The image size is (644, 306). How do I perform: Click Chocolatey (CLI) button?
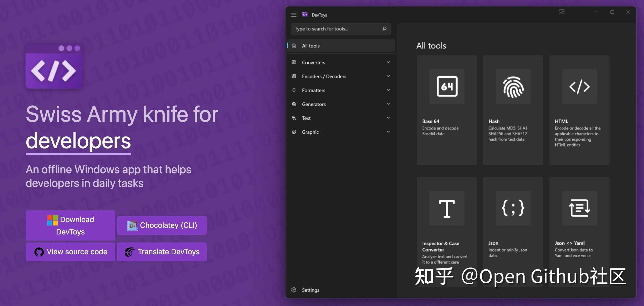click(x=162, y=225)
